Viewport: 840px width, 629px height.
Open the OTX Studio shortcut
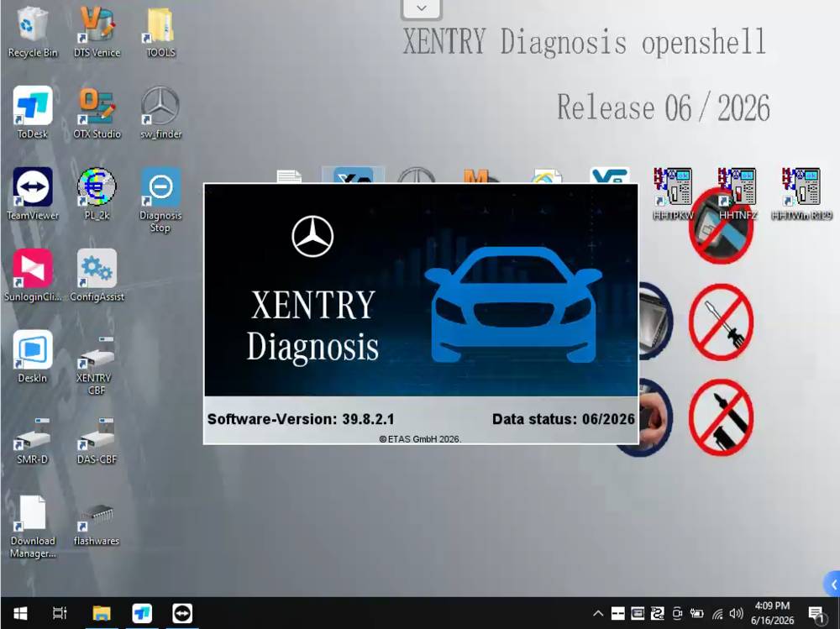tap(97, 113)
